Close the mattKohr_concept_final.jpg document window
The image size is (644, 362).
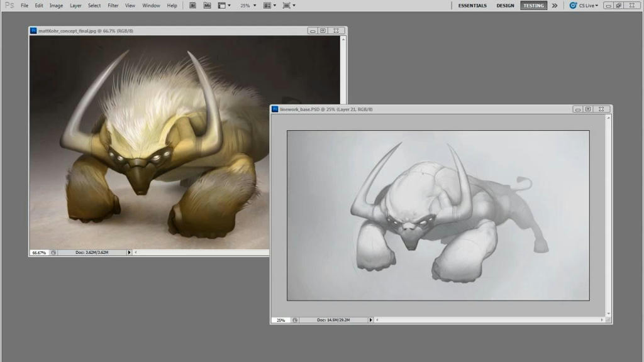coord(336,31)
